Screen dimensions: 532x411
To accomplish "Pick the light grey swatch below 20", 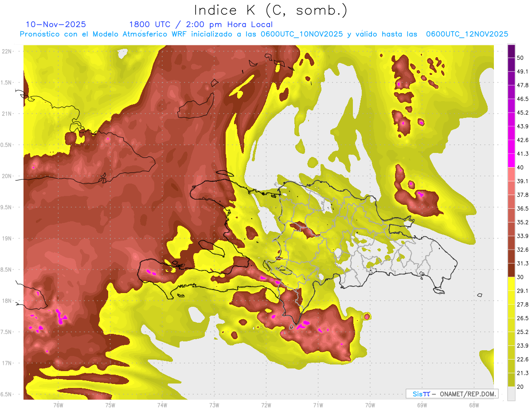I will (x=511, y=393).
